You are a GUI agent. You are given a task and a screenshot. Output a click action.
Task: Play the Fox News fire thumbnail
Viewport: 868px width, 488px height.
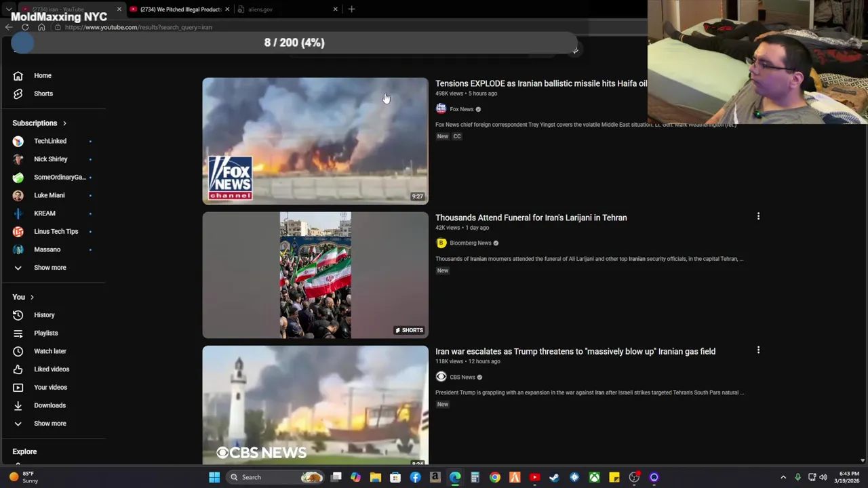pos(315,141)
